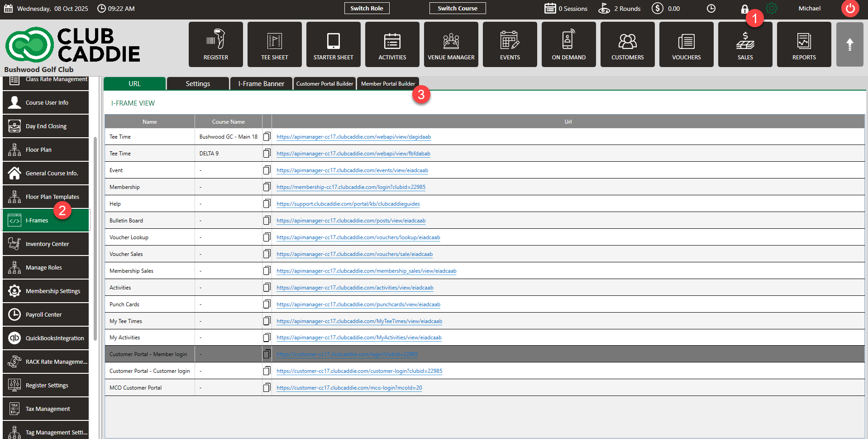Open the Reports module
This screenshot has width=868, height=439.
coord(804,44)
